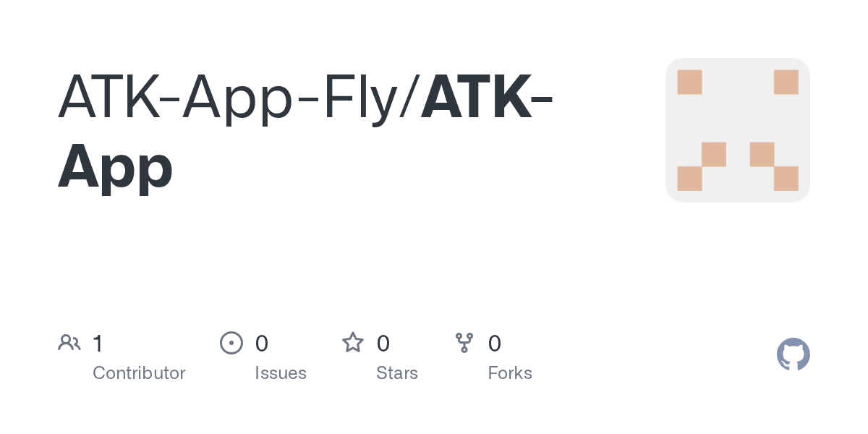Image resolution: width=868 pixels, height=434 pixels.
Task: Open the GitHub Octocat logo
Action: [x=793, y=354]
